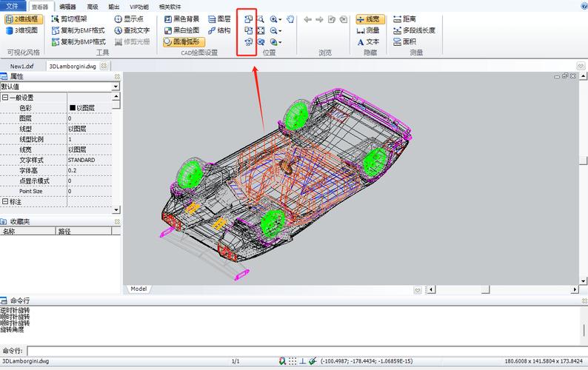Select the Model layout tab

[x=138, y=289]
